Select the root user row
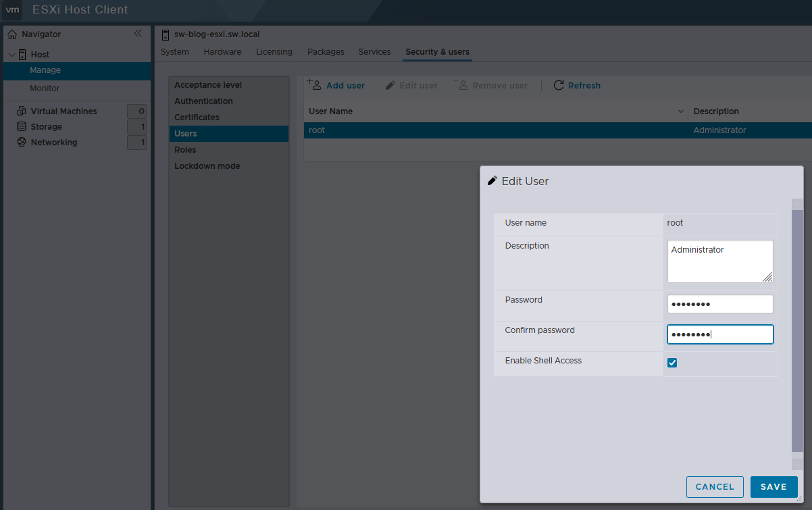Screen dimensions: 812x510 pos(558,130)
